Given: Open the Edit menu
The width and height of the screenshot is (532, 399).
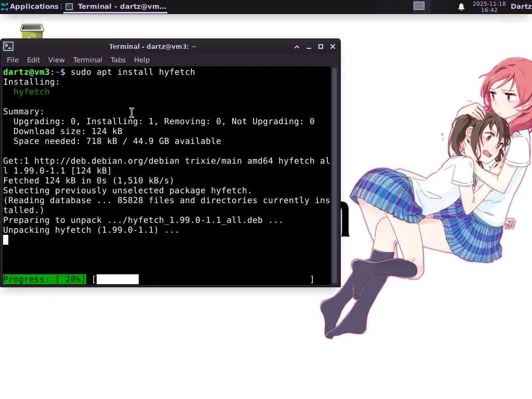Looking at the screenshot, I should 33,60.
